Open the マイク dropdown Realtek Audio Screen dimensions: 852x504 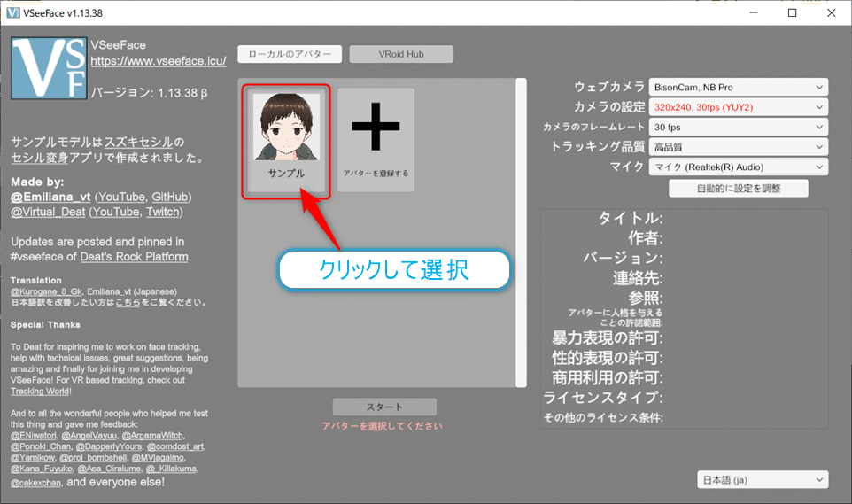(739, 167)
